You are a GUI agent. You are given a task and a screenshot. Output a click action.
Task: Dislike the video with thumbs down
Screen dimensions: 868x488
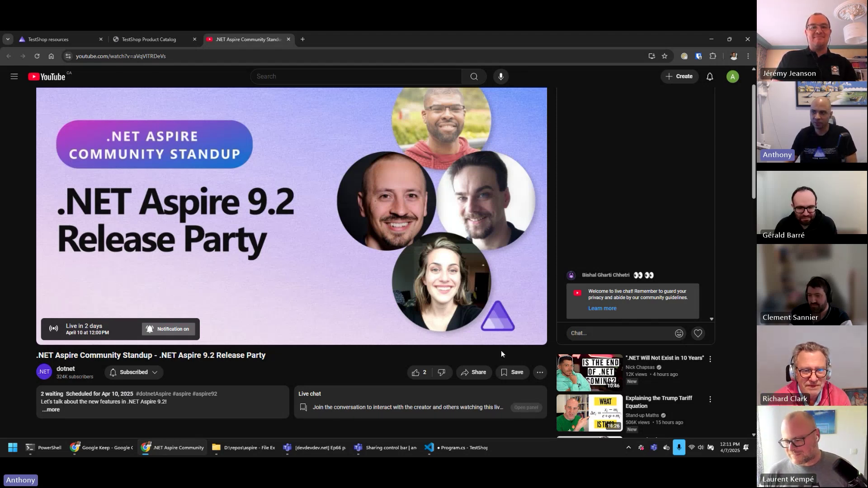[442, 372]
